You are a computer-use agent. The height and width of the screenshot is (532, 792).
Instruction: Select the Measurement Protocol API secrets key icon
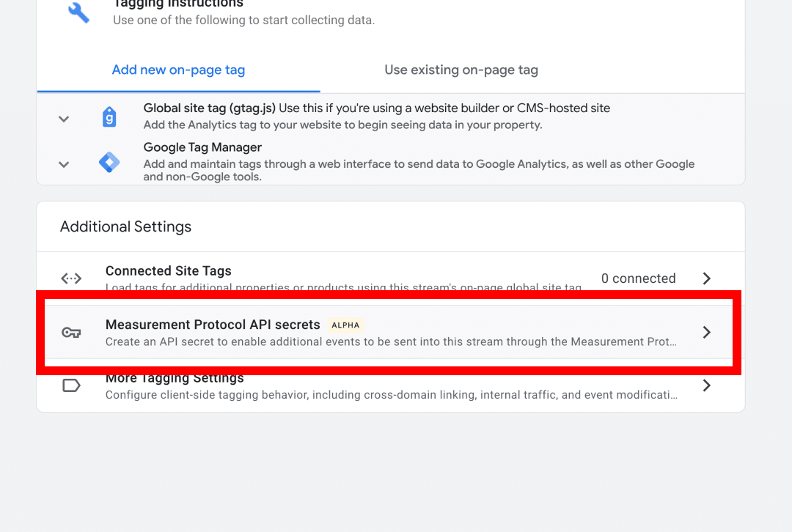71,332
